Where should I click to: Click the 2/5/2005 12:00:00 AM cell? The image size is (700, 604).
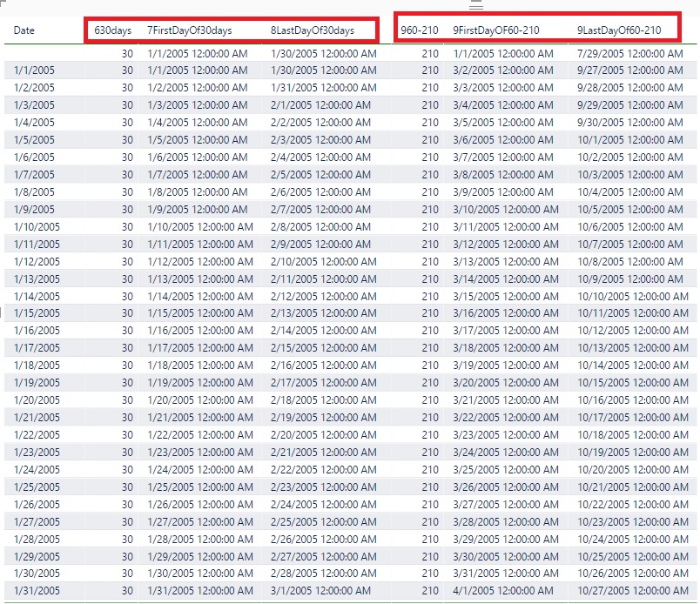click(x=320, y=175)
